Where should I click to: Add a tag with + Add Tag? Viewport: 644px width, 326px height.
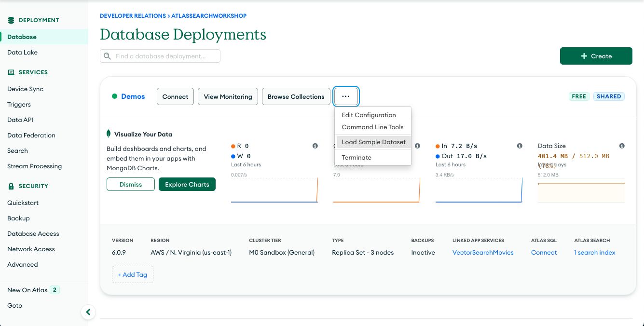tap(133, 274)
